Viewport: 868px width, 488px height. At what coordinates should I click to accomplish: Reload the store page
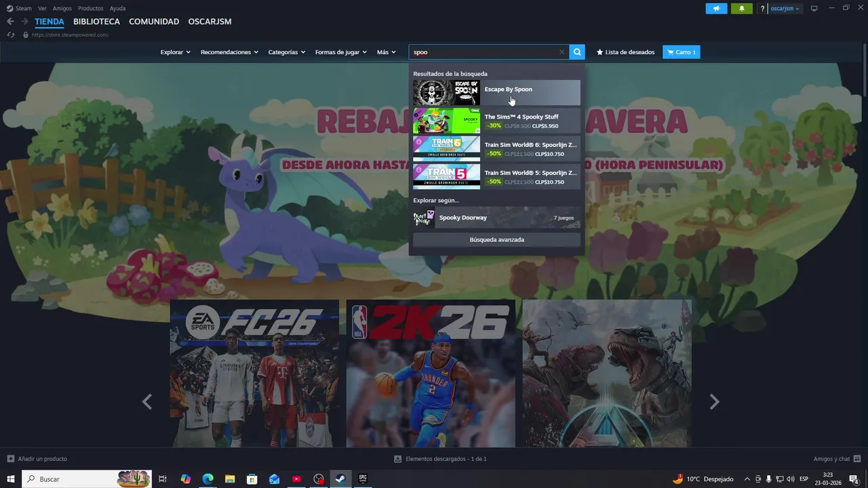click(x=10, y=35)
